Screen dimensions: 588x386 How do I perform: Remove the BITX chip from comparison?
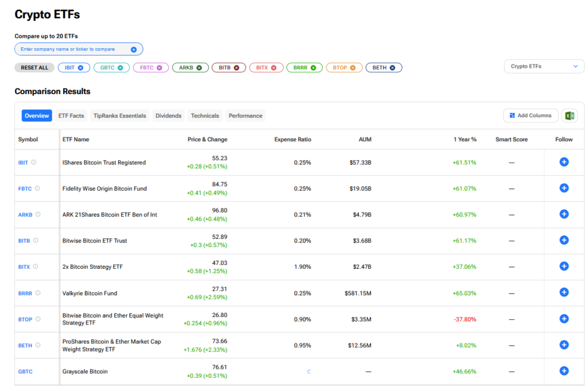click(x=274, y=68)
